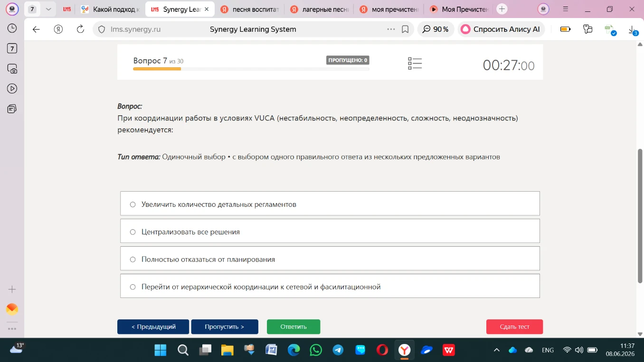
Task: Click the tab group counter 7
Action: (32, 9)
